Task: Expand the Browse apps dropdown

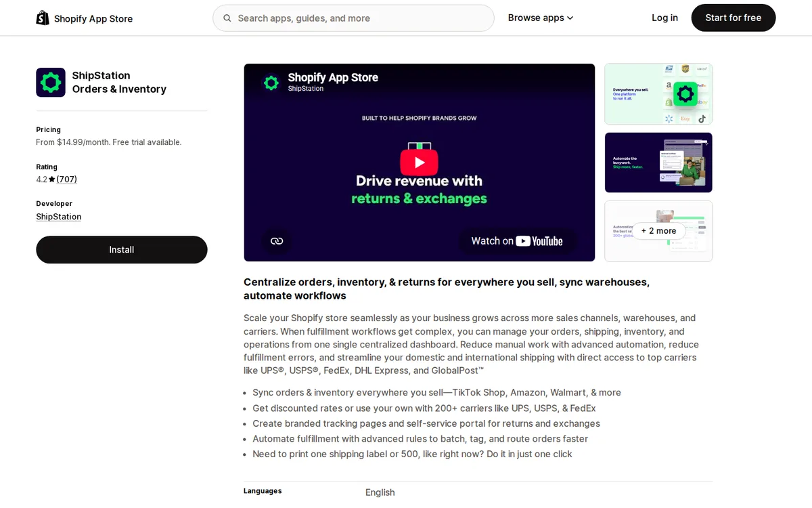Action: [x=541, y=18]
